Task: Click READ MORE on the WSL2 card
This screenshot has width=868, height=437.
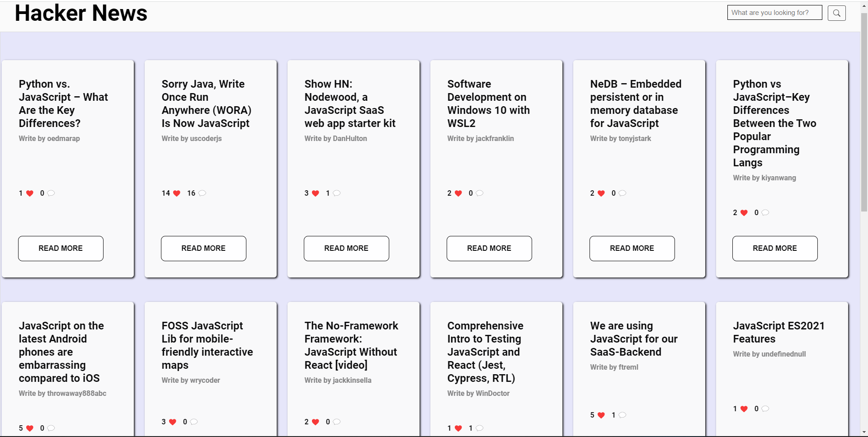Action: (x=489, y=249)
